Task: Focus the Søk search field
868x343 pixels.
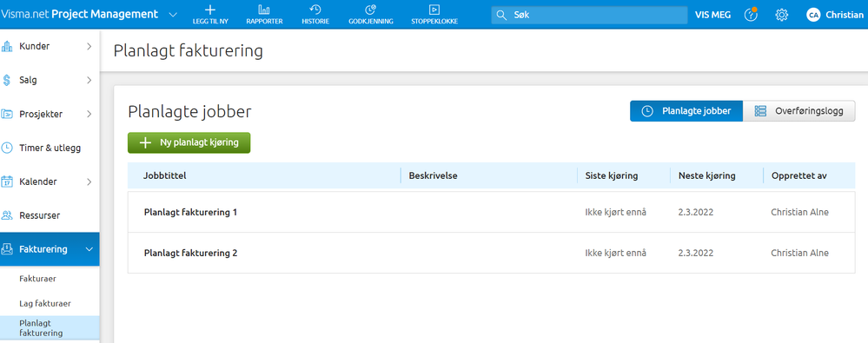Action: (x=589, y=15)
